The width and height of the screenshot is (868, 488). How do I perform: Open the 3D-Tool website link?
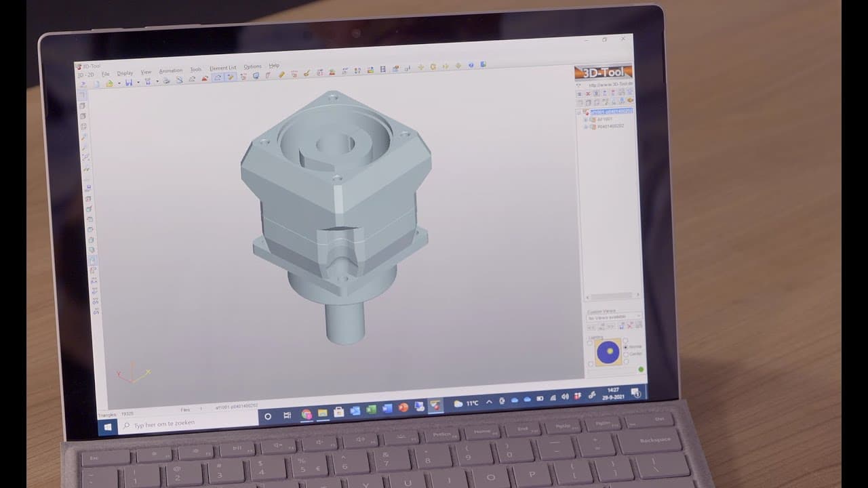click(x=610, y=85)
